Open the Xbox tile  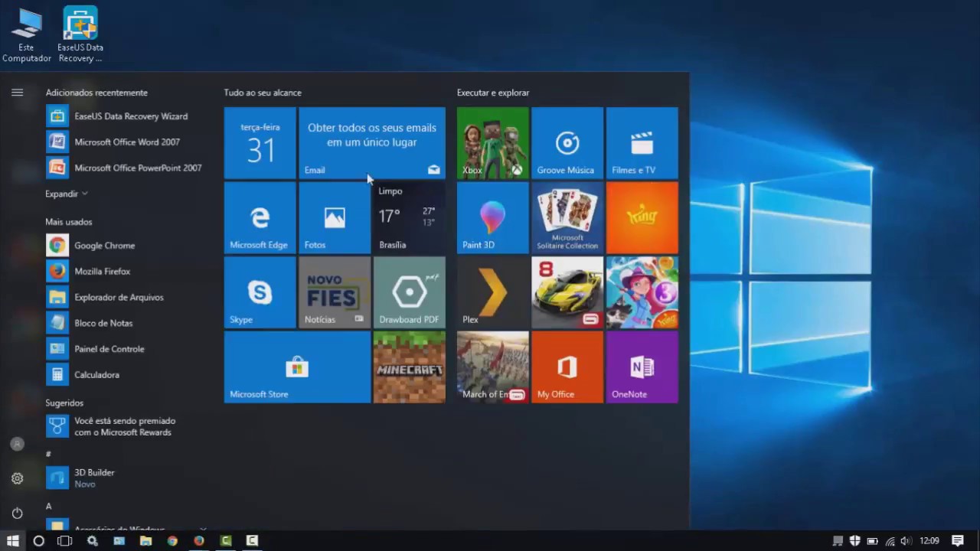coord(492,143)
